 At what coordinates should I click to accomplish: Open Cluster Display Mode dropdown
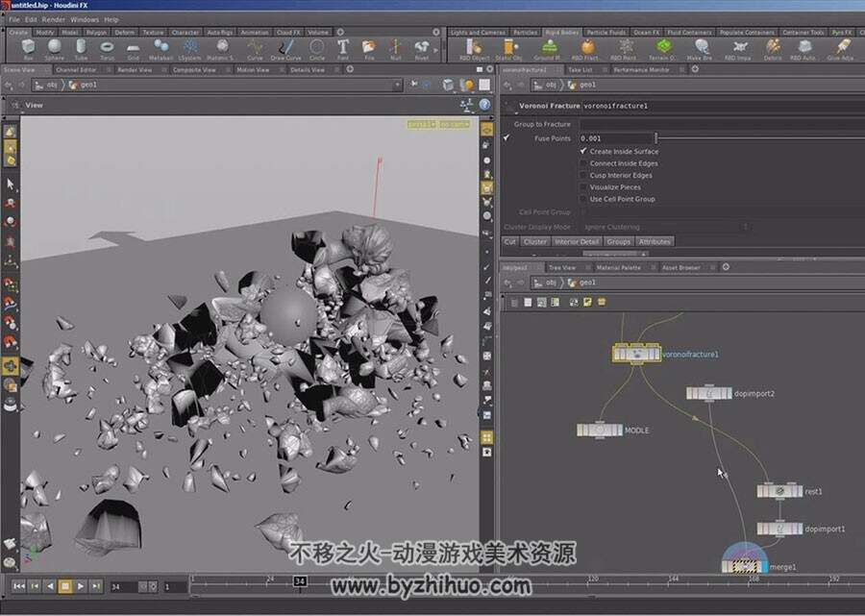[x=666, y=227]
